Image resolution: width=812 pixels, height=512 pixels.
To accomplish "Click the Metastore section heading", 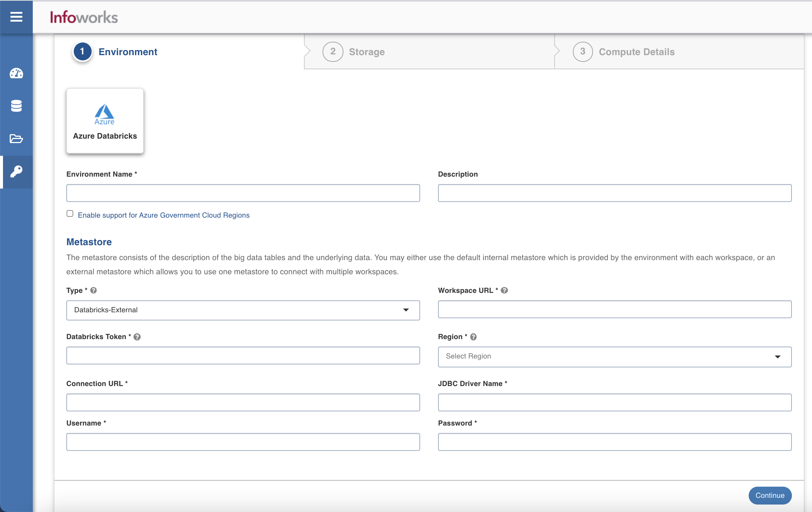I will pos(89,242).
